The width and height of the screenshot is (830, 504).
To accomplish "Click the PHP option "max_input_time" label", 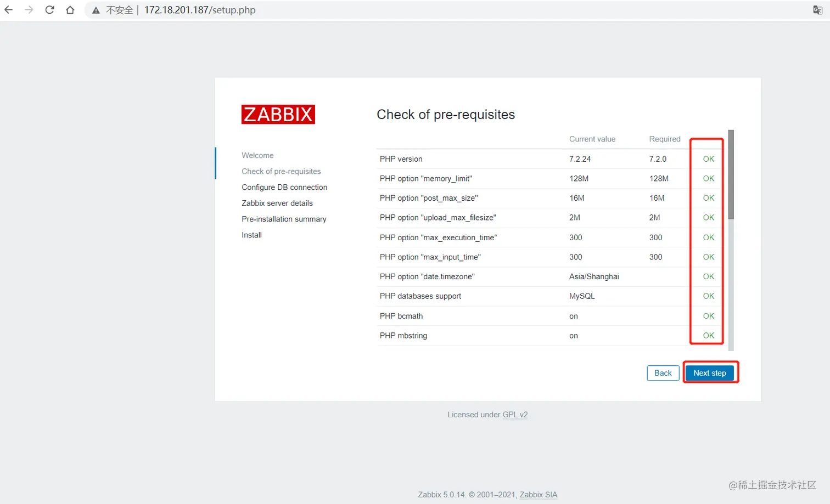I will click(430, 257).
